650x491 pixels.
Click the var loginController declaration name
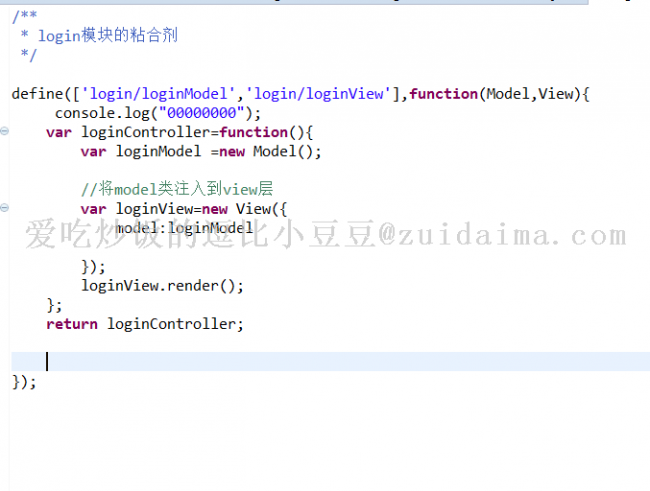(146, 132)
